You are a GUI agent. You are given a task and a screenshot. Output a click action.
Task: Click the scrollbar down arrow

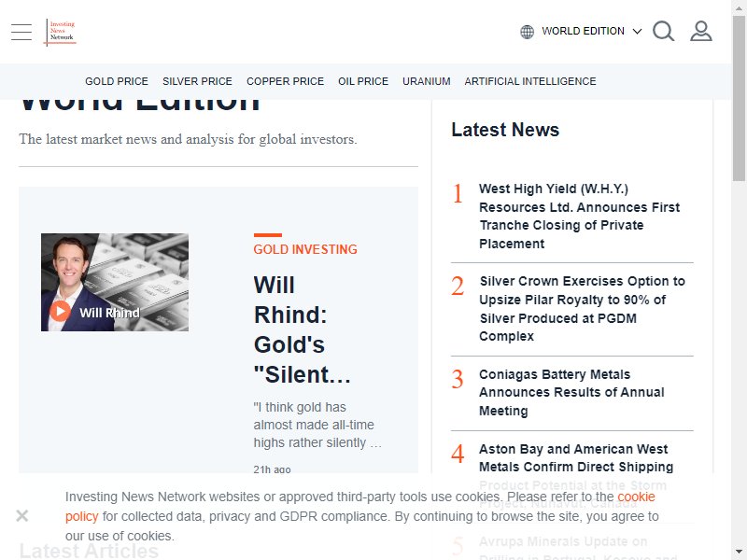[x=739, y=553]
